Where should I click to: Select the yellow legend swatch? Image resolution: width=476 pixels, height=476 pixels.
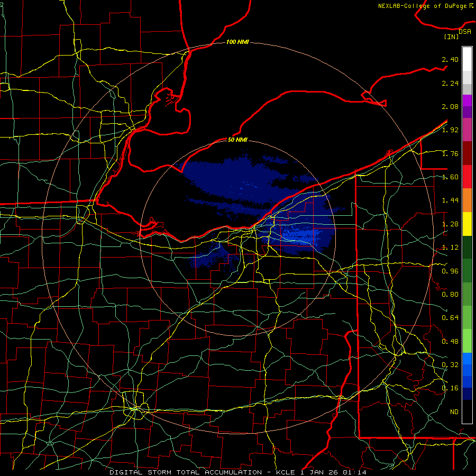(467, 224)
